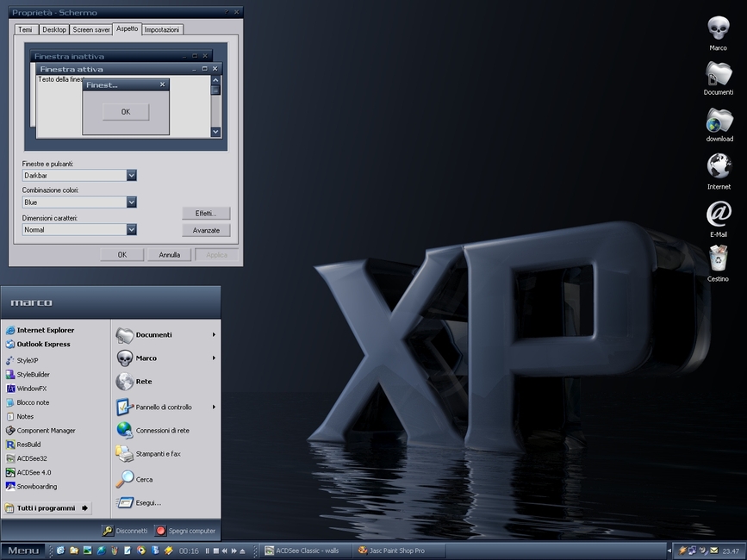
Task: Switch to the Screen saver tab
Action: point(91,29)
